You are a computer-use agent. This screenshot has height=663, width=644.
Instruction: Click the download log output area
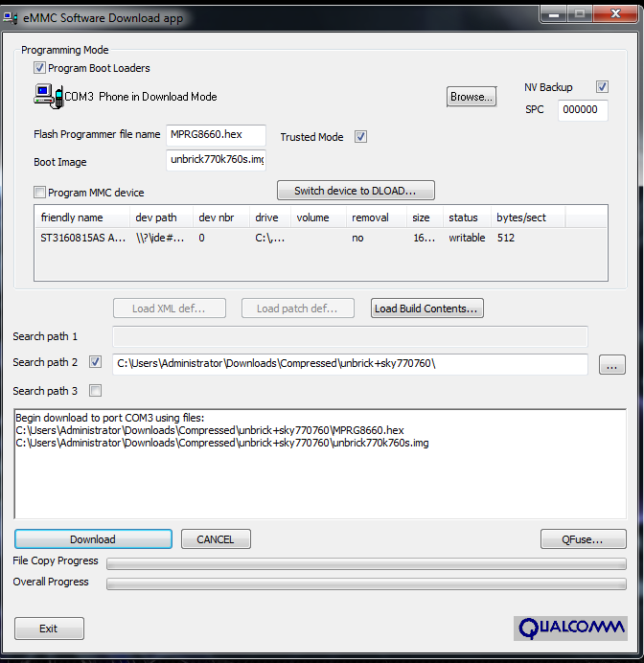coord(320,464)
